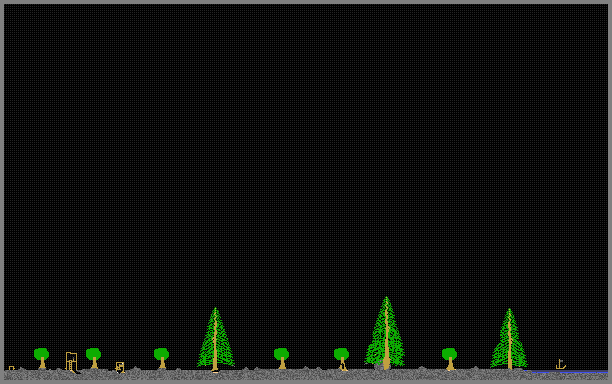Select the round tree with a dark figure at its trunk
Image resolution: width=612 pixels, height=384 pixels.
coord(342,359)
